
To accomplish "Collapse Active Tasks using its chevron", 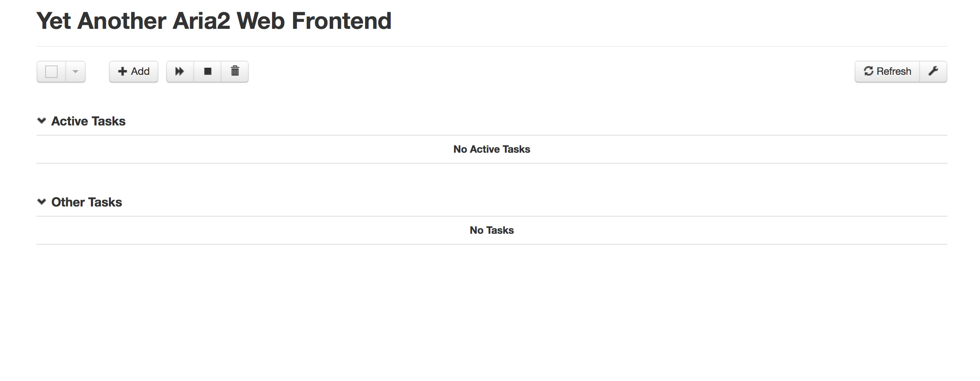I will (42, 121).
